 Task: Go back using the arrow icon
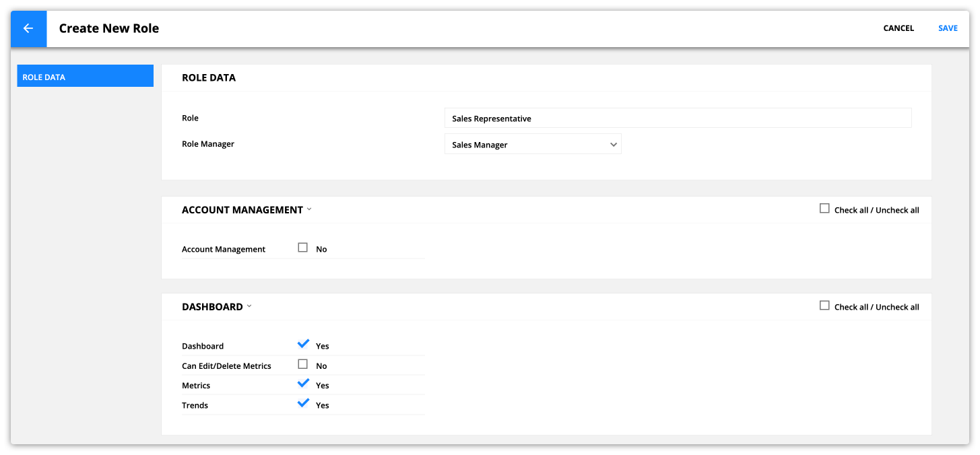pyautogui.click(x=28, y=28)
